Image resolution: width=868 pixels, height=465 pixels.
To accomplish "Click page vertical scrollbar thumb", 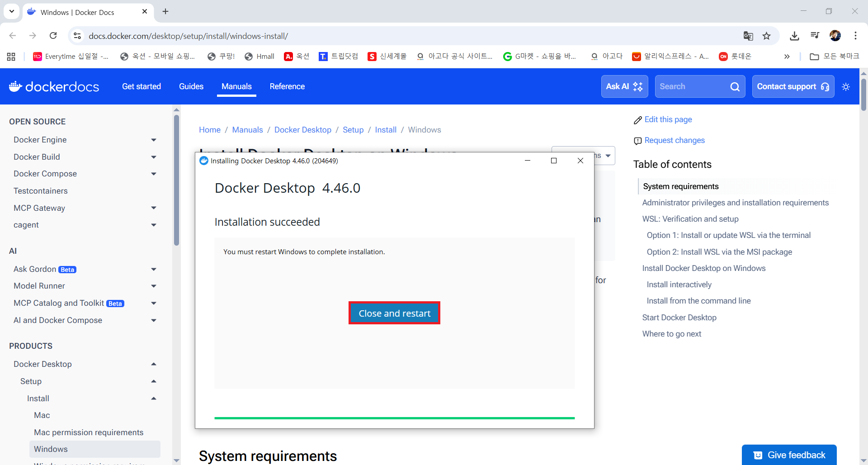I will [863, 95].
